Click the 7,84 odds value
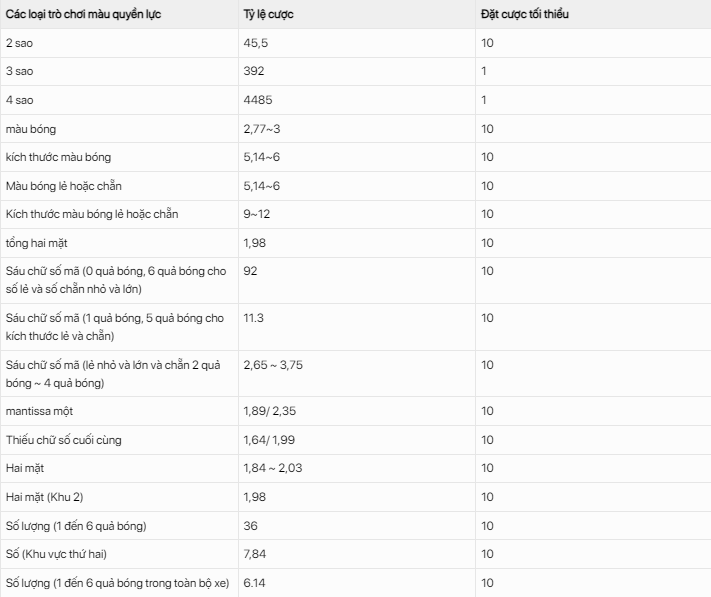This screenshot has height=597, width=711. point(254,554)
